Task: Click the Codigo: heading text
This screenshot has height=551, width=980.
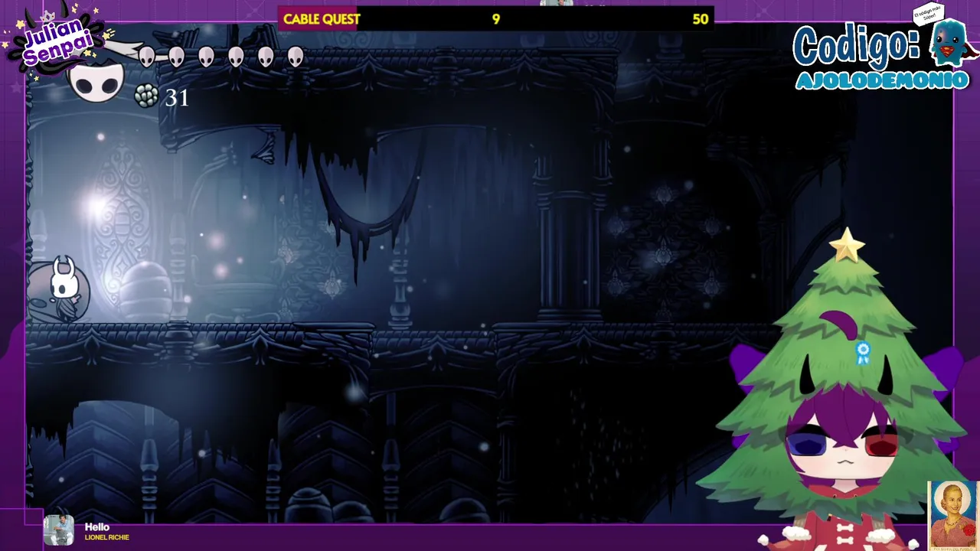Action: point(857,45)
